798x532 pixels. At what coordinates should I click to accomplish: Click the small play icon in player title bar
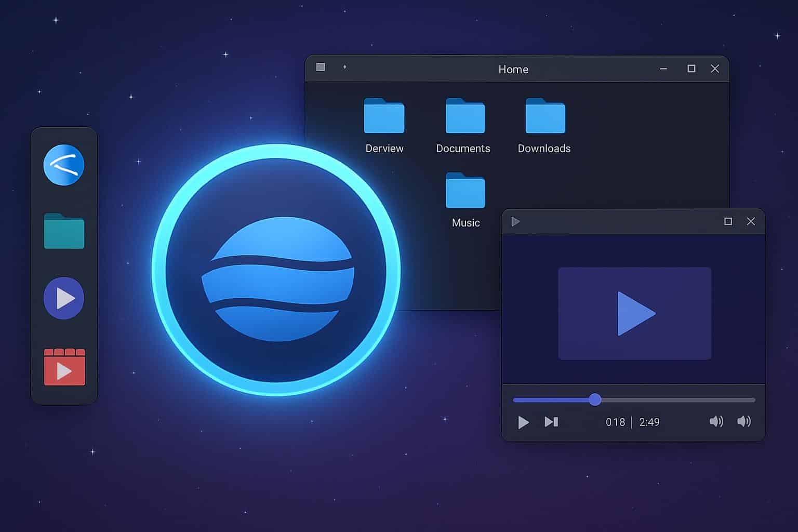(x=515, y=222)
